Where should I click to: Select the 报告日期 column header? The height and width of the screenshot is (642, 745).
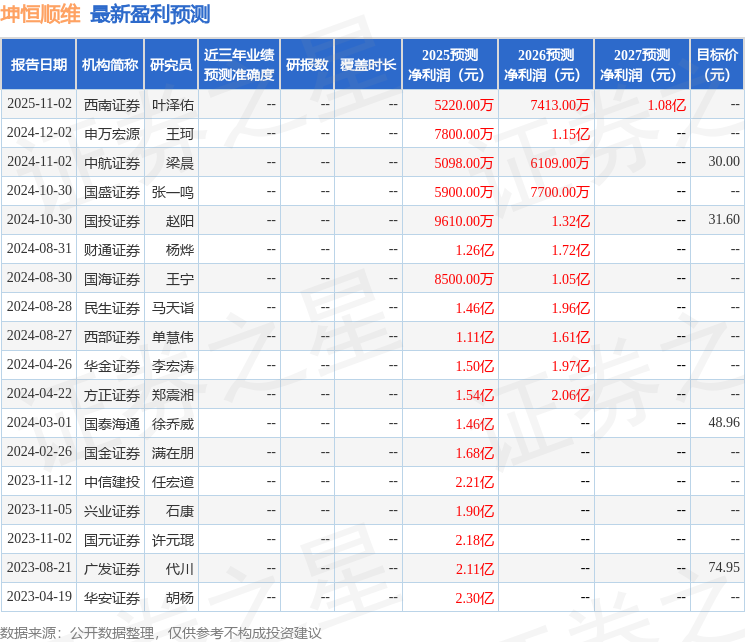coord(38,65)
